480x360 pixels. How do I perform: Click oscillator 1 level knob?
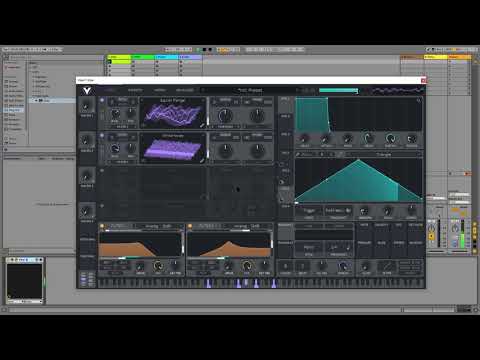[x=115, y=113]
